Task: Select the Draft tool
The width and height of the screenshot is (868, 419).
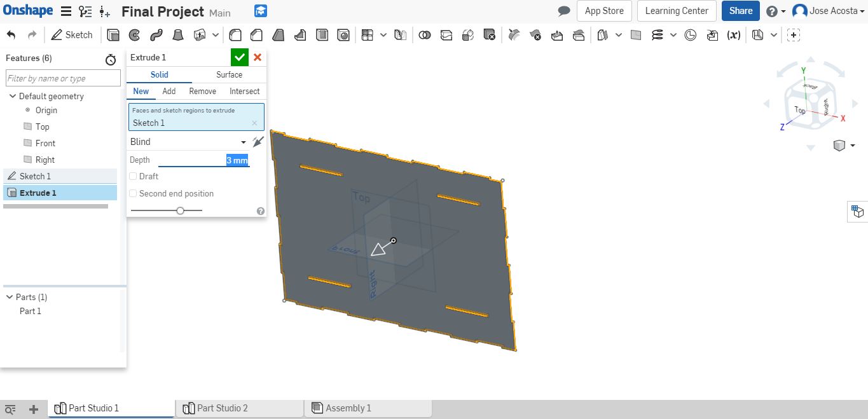Action: [279, 35]
